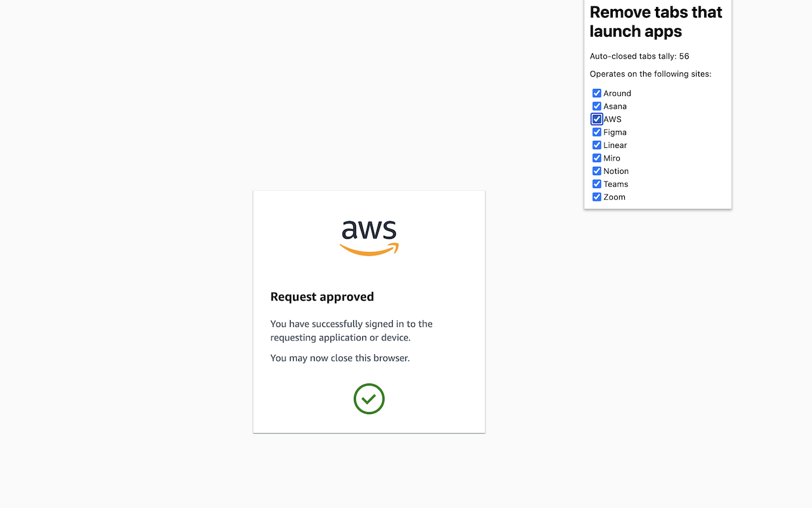Screen dimensions: 812x508
Task: Click "Operates on the following sites" text
Action: 650,74
